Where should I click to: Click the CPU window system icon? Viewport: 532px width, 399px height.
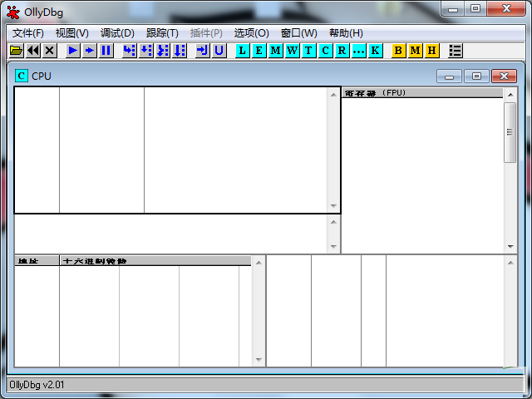tap(22, 76)
